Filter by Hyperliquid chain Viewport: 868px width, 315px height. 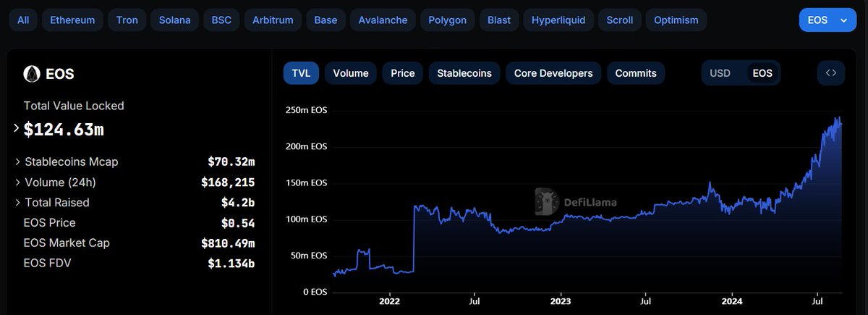558,20
